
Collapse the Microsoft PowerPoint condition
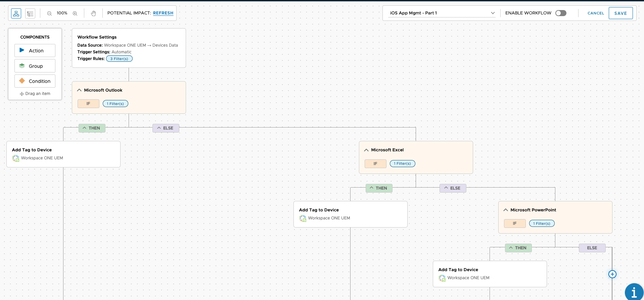coord(506,210)
